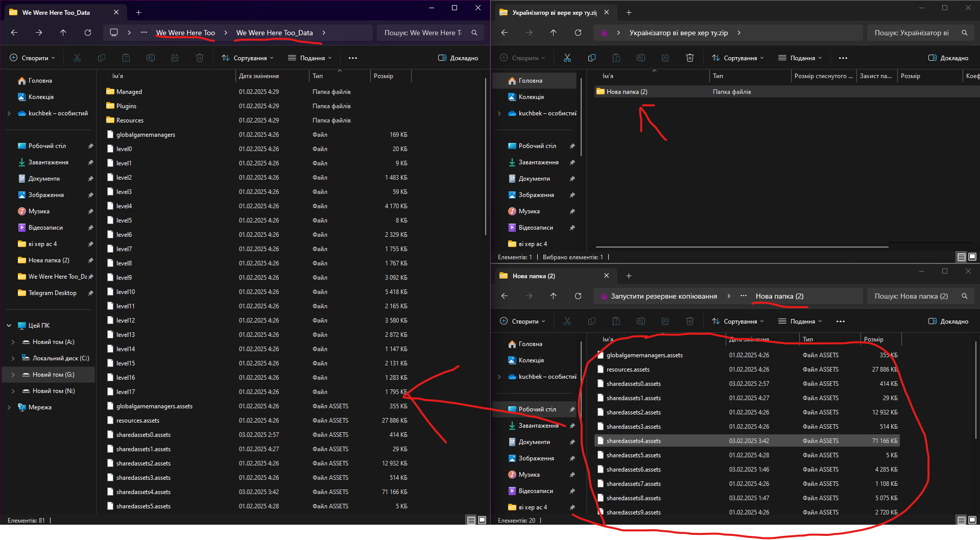Open more options in We Were Here Too_Data toolbar
Screen dimensions: 980x540
point(353,58)
